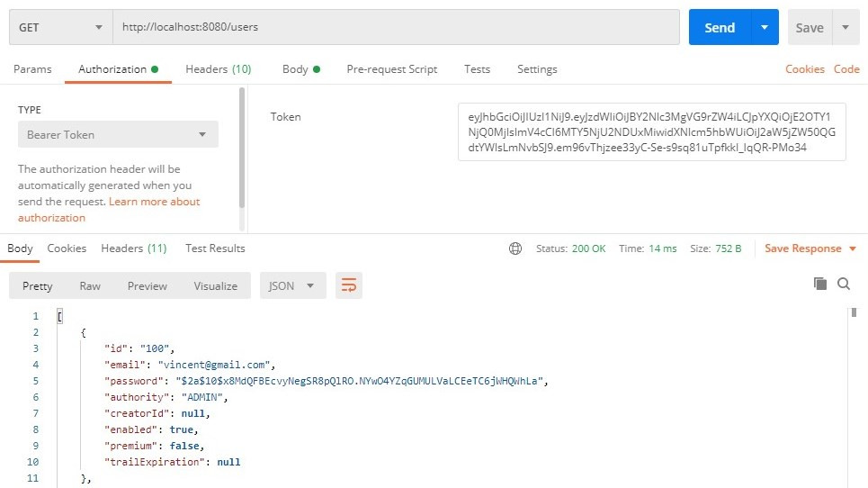The image size is (868, 488).
Task: Open the Pre-request Script tab
Action: click(392, 69)
